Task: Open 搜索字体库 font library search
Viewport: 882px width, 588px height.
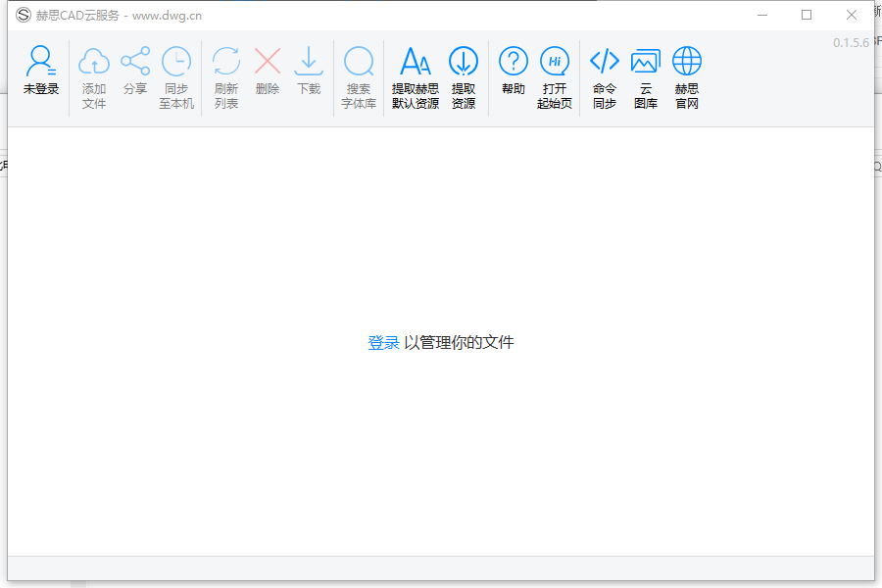Action: 359,63
